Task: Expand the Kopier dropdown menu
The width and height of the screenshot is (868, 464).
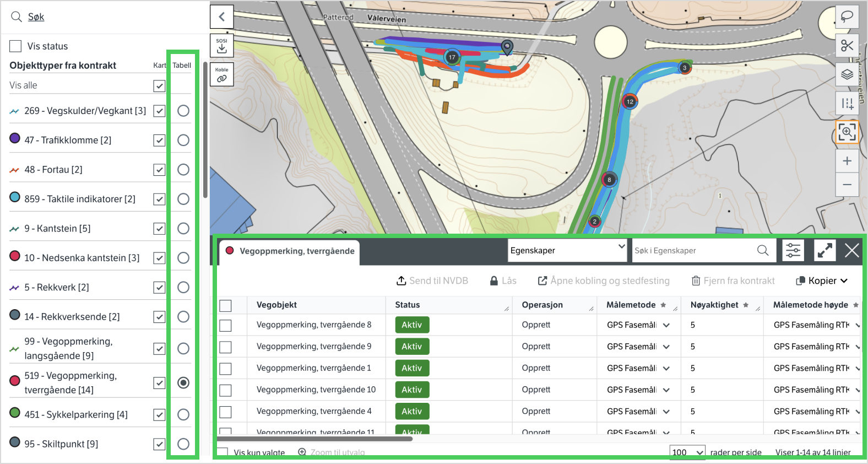Action: point(822,281)
